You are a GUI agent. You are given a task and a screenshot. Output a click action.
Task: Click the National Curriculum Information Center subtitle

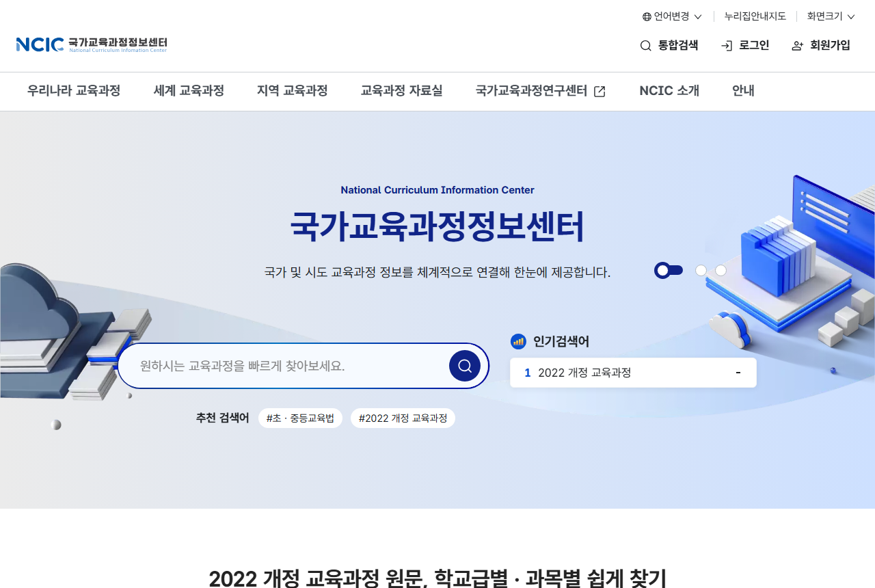pyautogui.click(x=437, y=190)
